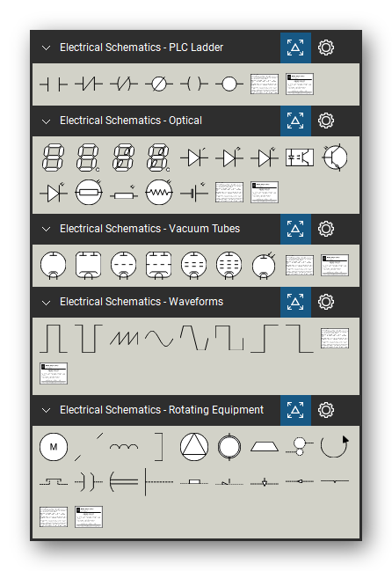Screen dimensions: 392x571
Task: Select the phototube symbol with arrows
Action: click(264, 266)
